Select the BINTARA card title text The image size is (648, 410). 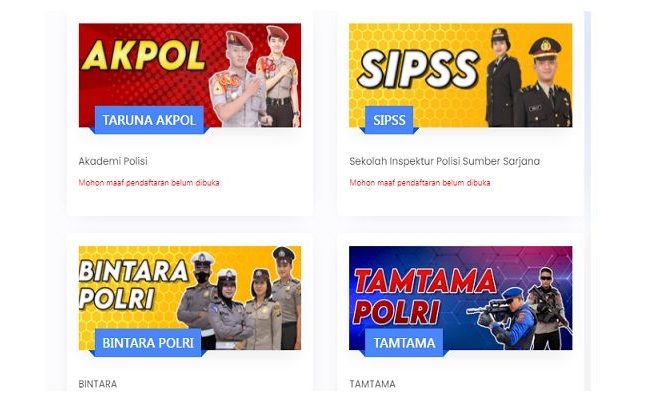pos(98,384)
